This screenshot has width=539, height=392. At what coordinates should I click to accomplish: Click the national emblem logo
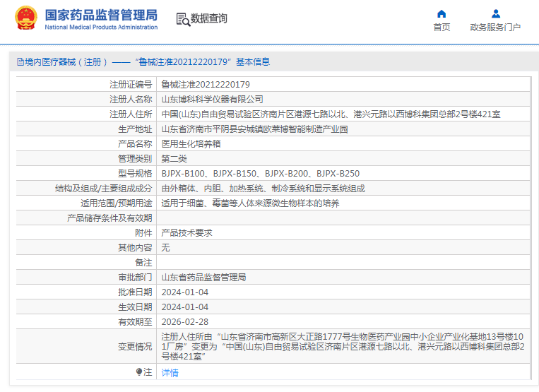point(25,18)
